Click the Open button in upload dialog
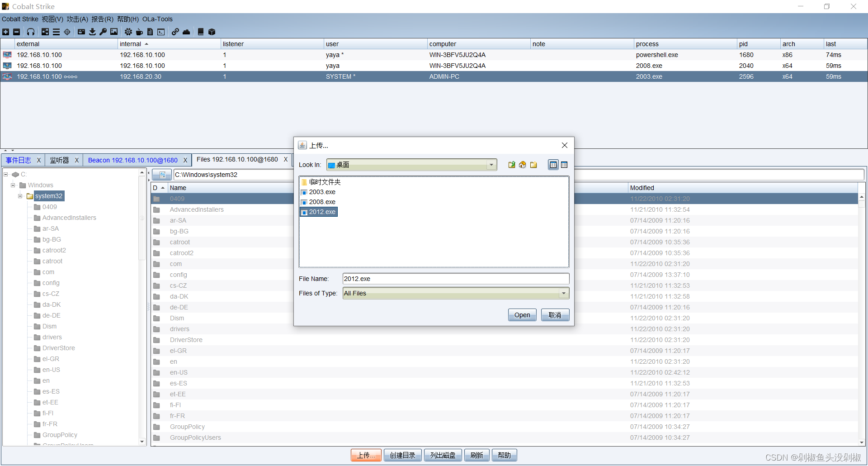Image resolution: width=868 pixels, height=466 pixels. 522,315
